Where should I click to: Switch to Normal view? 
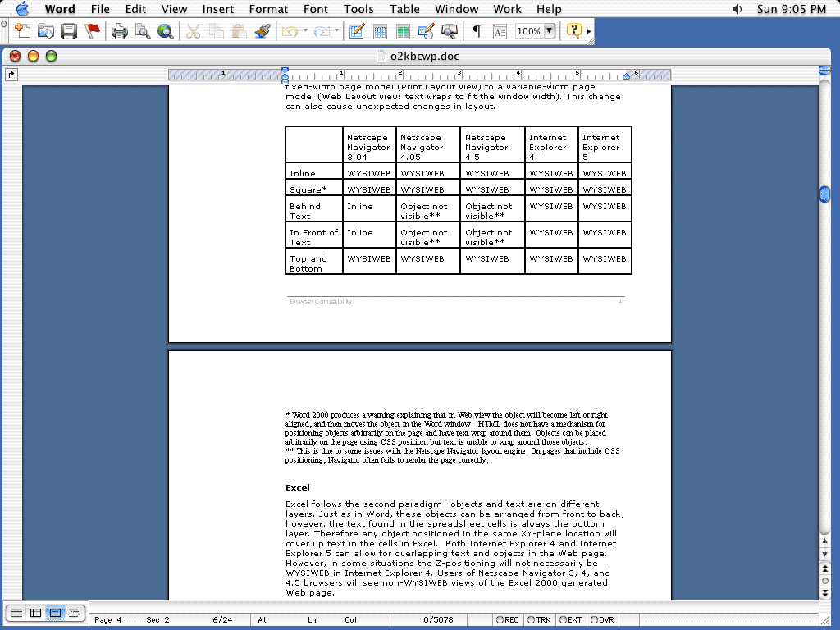16,612
